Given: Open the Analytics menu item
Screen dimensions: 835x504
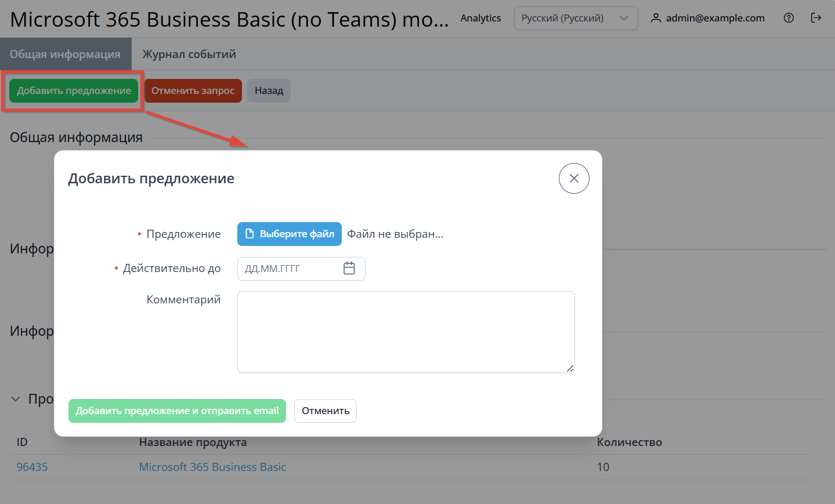Looking at the screenshot, I should [x=480, y=18].
